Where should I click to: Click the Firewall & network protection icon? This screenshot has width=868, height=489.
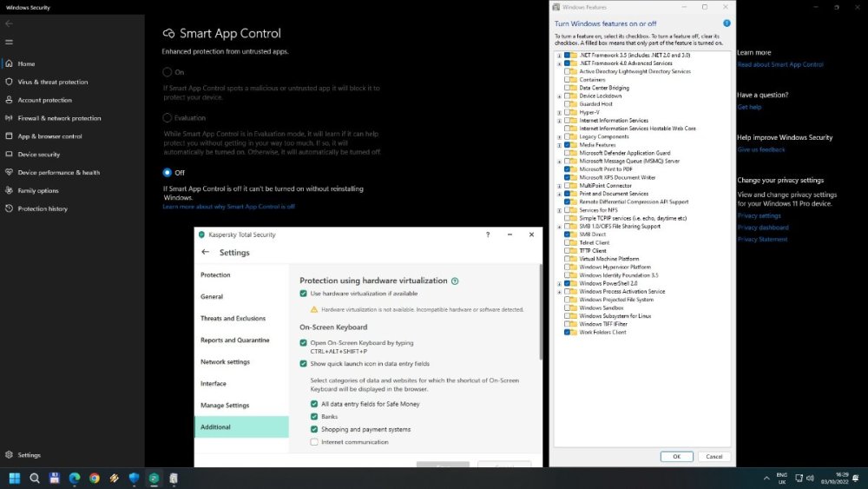tap(9, 118)
